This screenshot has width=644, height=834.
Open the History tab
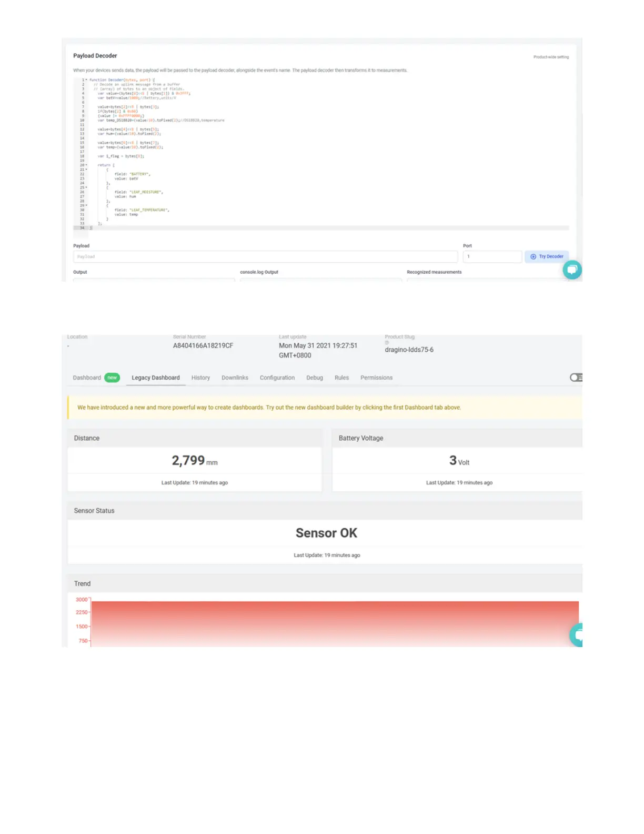tap(200, 378)
